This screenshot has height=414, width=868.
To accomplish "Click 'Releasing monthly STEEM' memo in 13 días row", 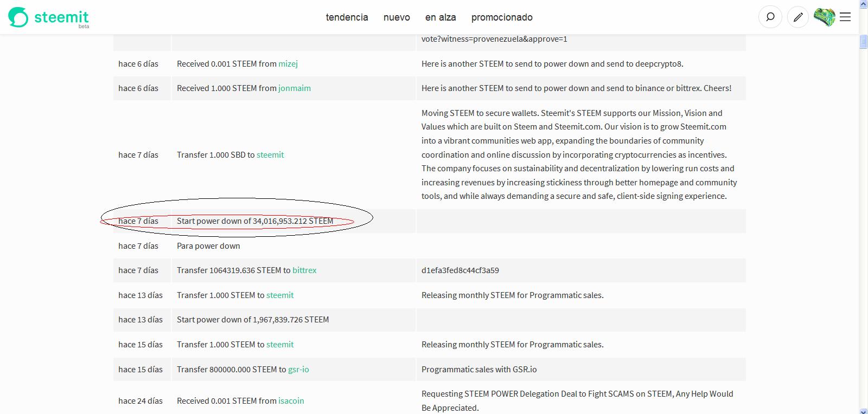I will [x=513, y=295].
